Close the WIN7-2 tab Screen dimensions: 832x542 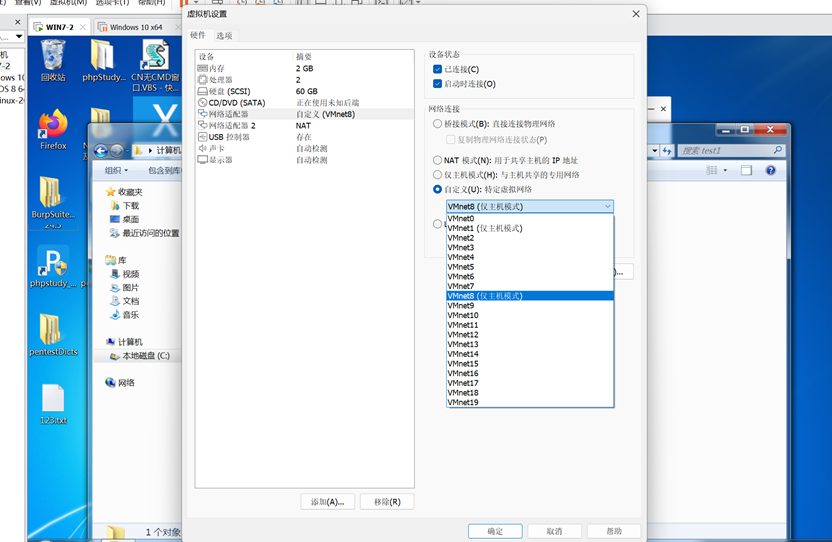[x=83, y=27]
